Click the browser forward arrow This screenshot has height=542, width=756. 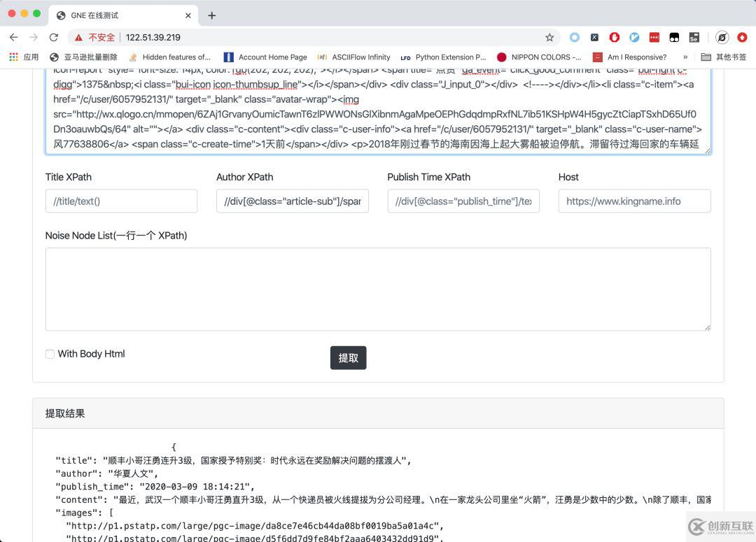click(x=34, y=37)
